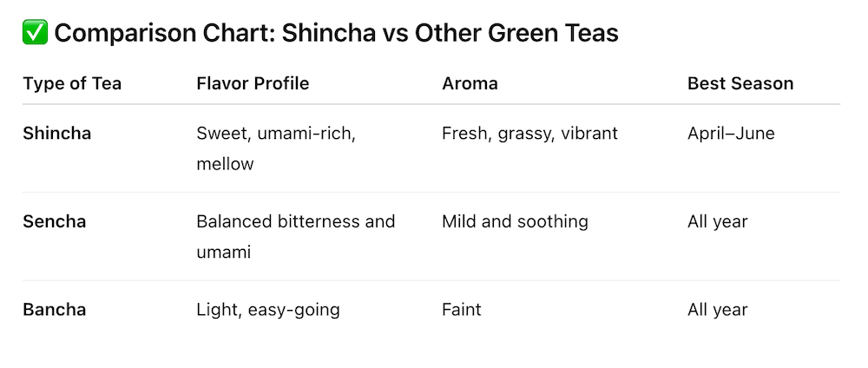Select the 'April–June' best season cell
This screenshot has width=868, height=368.
coord(731,134)
